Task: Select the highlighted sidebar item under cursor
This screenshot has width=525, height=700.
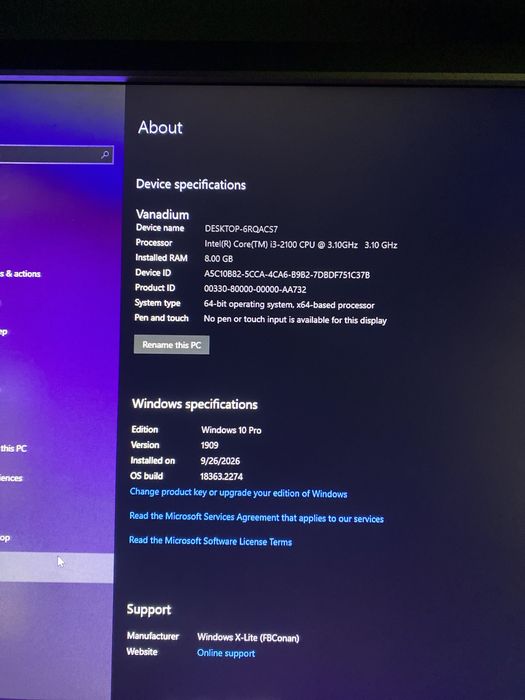Action: point(56,568)
